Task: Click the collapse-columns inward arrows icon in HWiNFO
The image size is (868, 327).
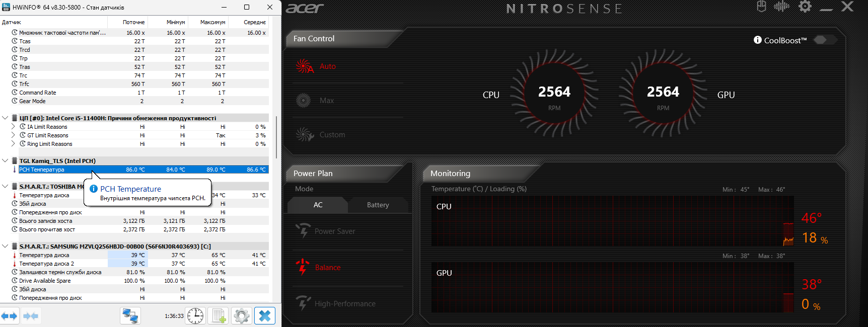Action: click(30, 316)
